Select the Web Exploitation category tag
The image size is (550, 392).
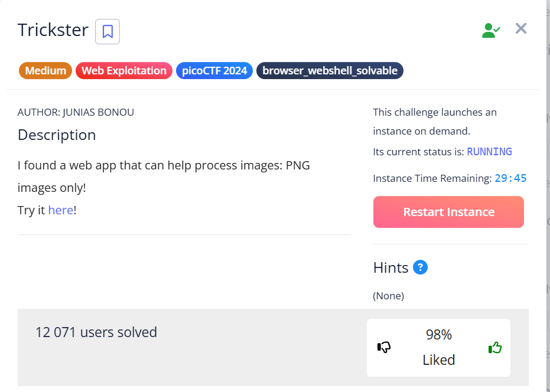pyautogui.click(x=124, y=71)
